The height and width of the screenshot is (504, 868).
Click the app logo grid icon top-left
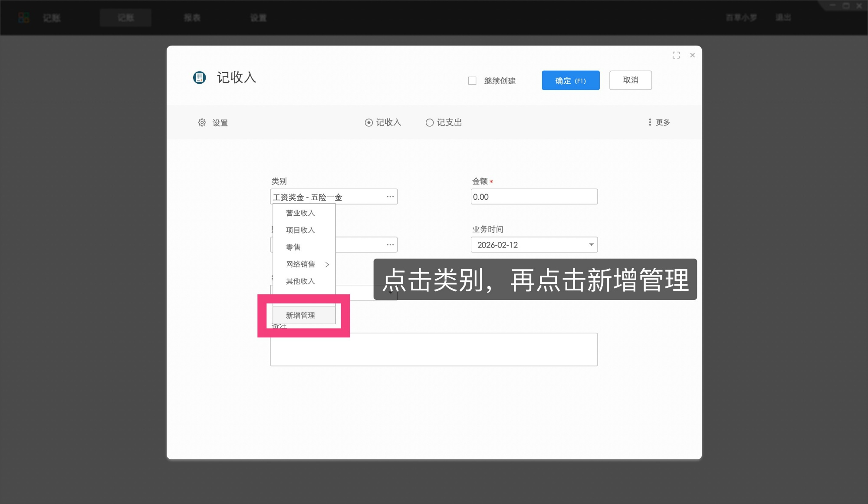click(x=23, y=17)
